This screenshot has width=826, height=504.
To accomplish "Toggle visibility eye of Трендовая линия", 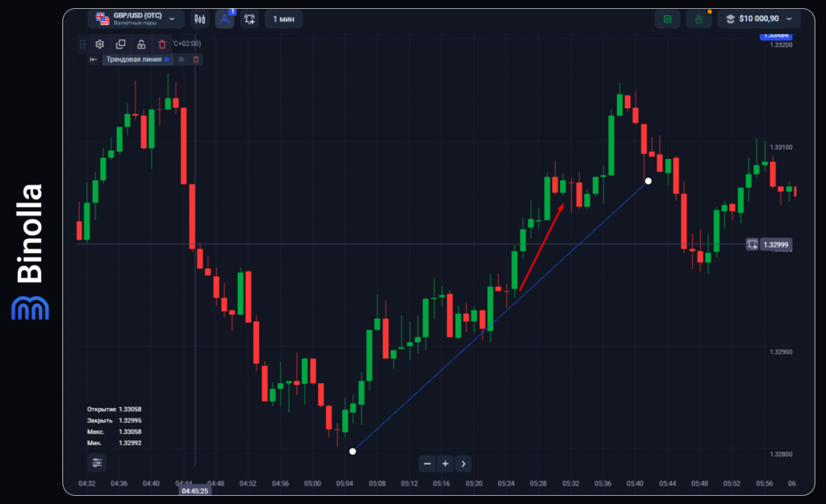I will click(x=181, y=59).
